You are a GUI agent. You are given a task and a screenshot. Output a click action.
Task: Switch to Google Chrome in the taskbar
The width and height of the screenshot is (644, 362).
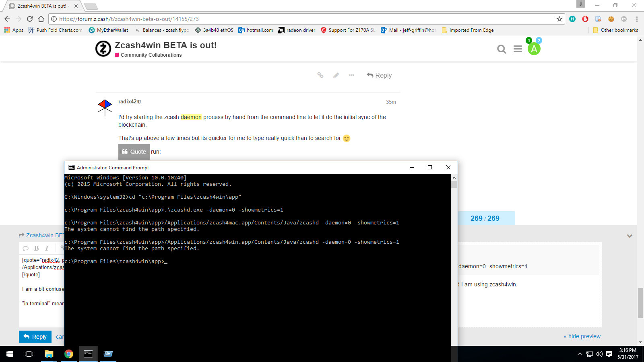point(68,354)
